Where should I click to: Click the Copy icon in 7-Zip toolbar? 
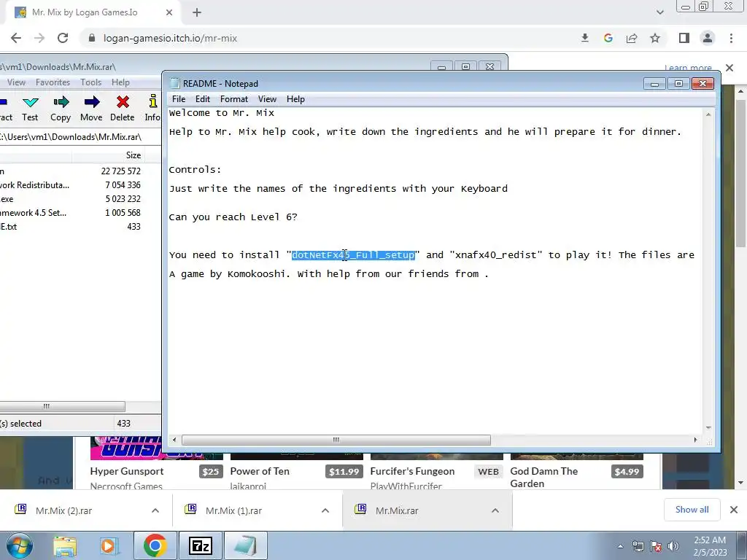61,109
